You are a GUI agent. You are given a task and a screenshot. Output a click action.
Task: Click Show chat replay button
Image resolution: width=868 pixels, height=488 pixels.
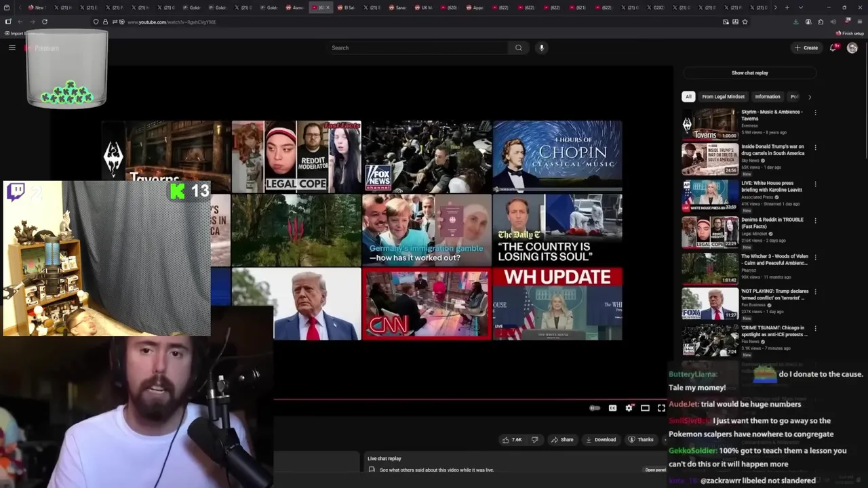[x=749, y=73]
